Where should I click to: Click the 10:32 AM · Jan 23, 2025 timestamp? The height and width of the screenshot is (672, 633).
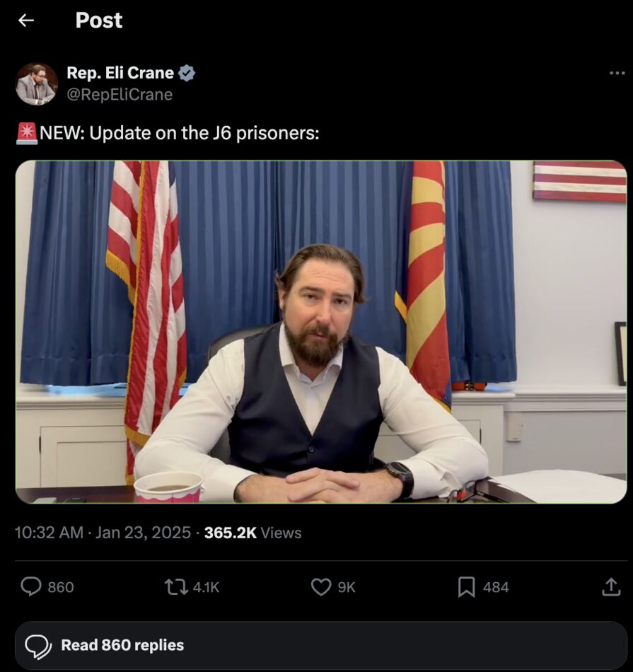coord(103,533)
